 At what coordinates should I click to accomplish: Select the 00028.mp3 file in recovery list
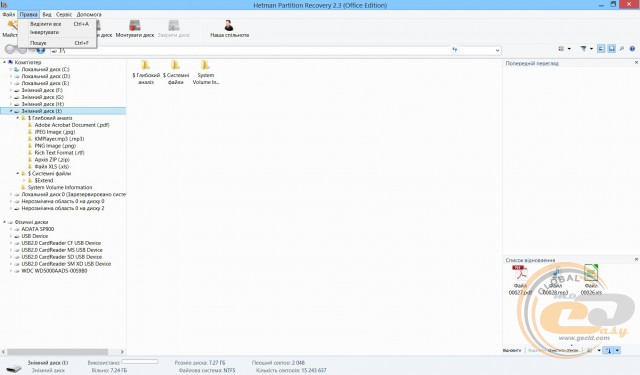pyautogui.click(x=556, y=280)
